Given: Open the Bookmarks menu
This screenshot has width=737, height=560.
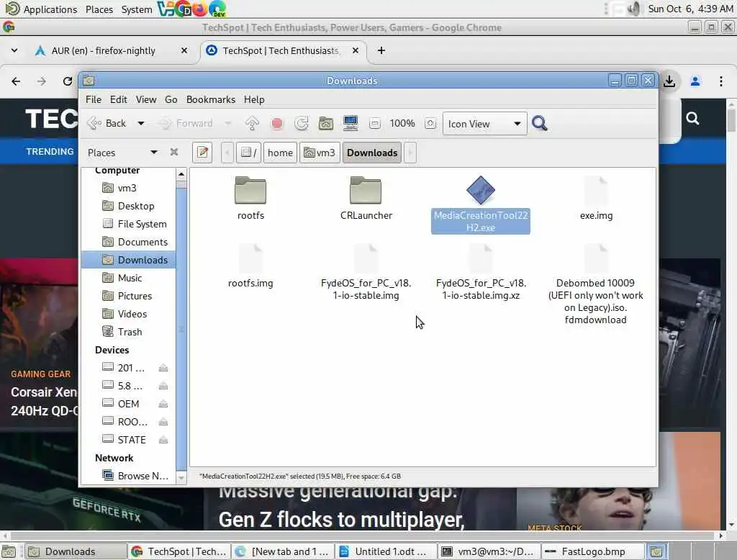Looking at the screenshot, I should [211, 99].
